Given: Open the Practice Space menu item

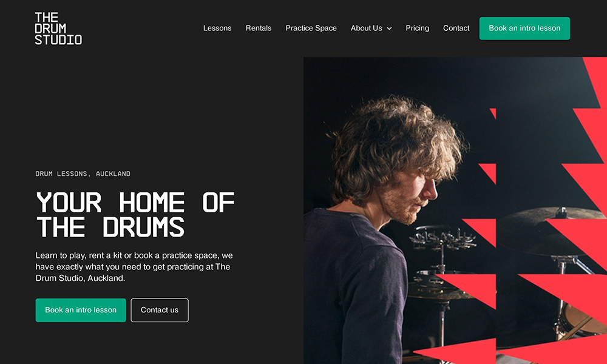Looking at the screenshot, I should [x=311, y=29].
